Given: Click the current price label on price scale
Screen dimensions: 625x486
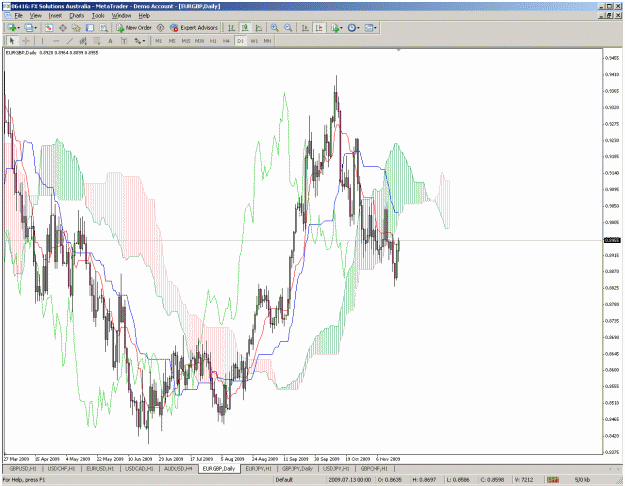Looking at the screenshot, I should pos(613,240).
